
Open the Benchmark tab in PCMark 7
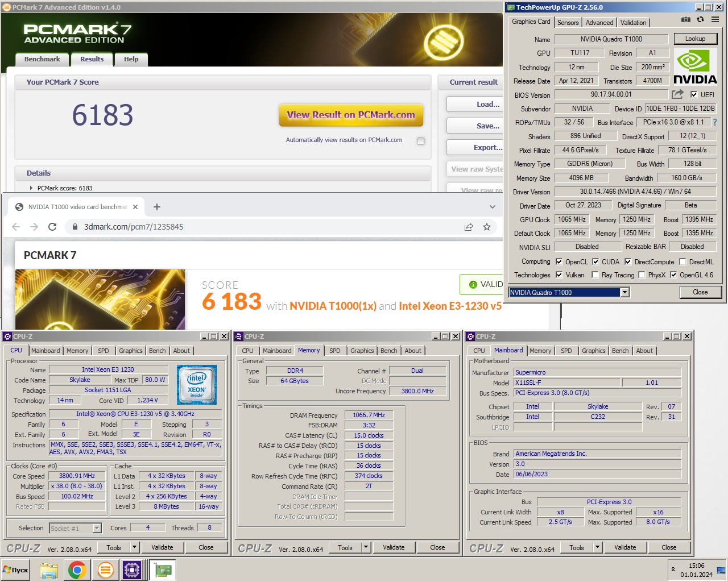pos(42,59)
